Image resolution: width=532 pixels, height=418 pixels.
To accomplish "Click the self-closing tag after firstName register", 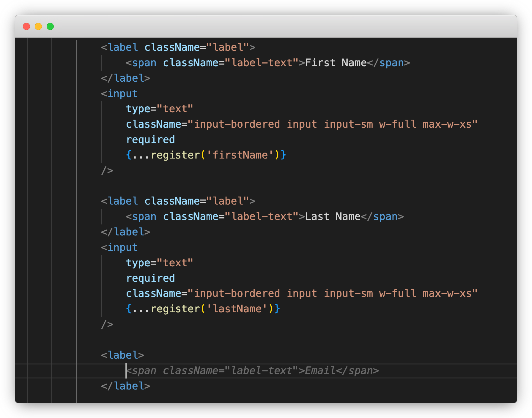I will point(107,171).
